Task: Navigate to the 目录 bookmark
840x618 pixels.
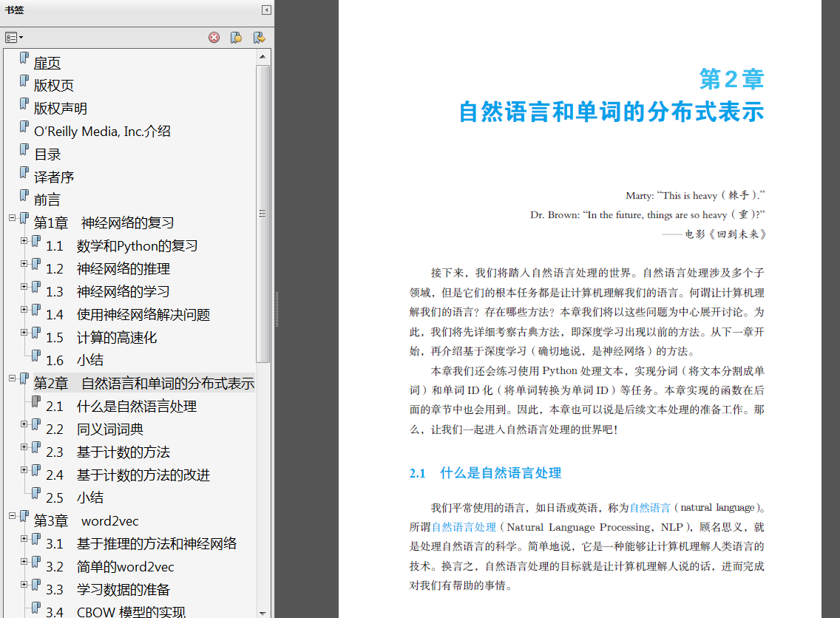Action: pyautogui.click(x=47, y=154)
